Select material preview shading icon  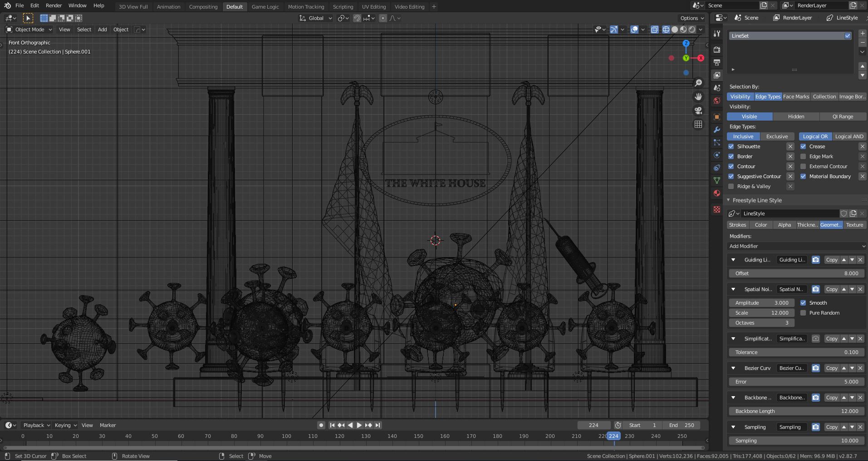tap(683, 29)
